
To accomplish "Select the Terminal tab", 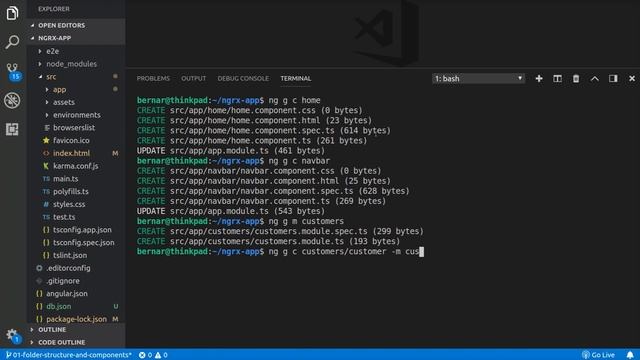I will coord(296,78).
